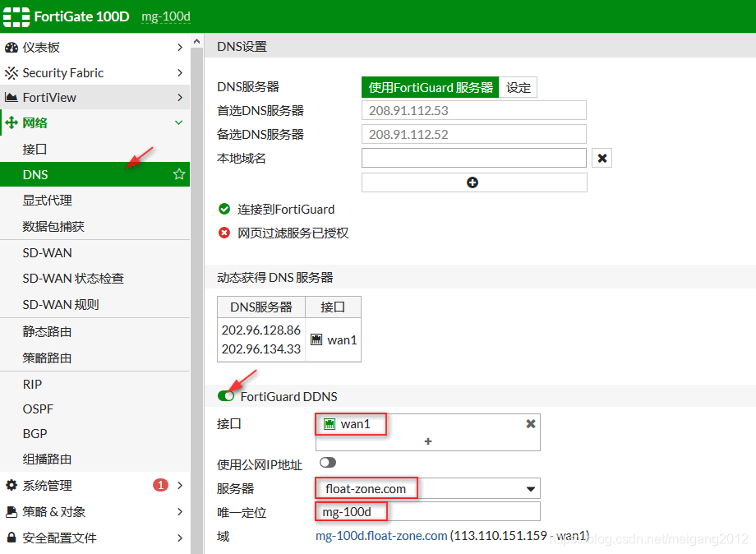
Task: Open SD-WAN 规则 menu item
Action: point(95,304)
